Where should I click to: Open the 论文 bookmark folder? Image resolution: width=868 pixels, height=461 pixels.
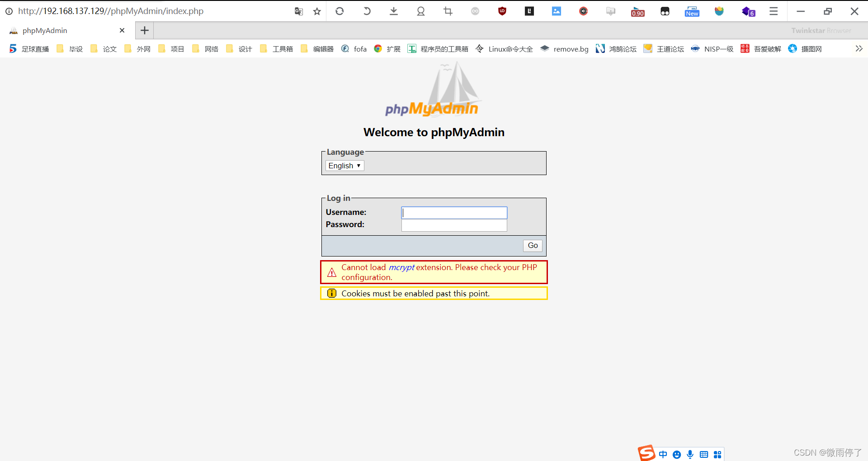click(x=104, y=49)
